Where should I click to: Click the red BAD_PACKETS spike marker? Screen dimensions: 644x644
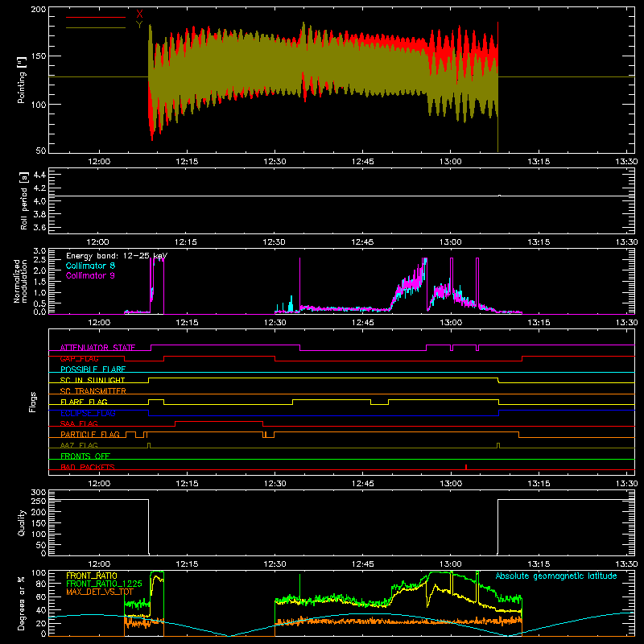(x=466, y=467)
